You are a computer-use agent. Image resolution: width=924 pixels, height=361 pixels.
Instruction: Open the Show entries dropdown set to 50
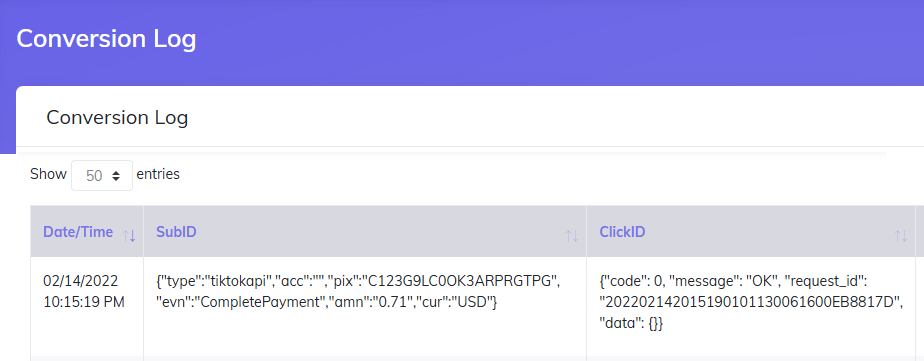(102, 175)
